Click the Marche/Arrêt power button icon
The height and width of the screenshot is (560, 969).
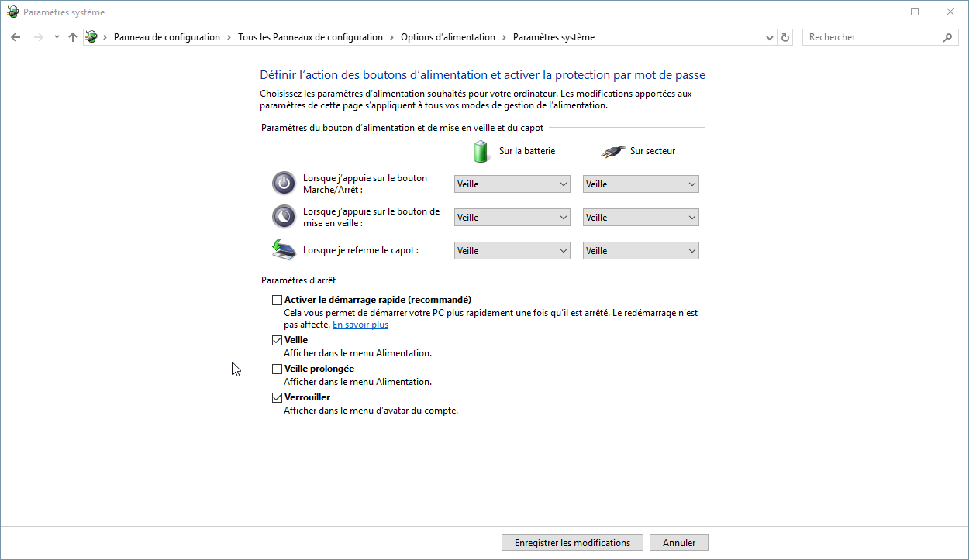284,184
